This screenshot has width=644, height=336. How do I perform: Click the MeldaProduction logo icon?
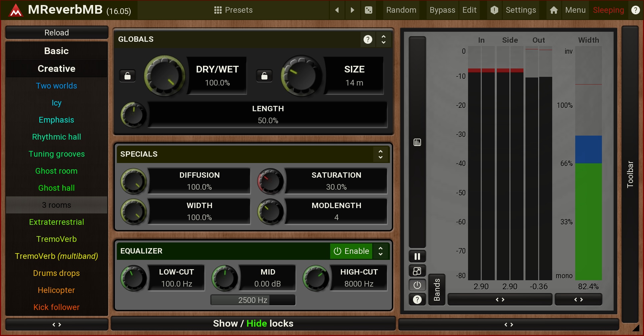[16, 10]
